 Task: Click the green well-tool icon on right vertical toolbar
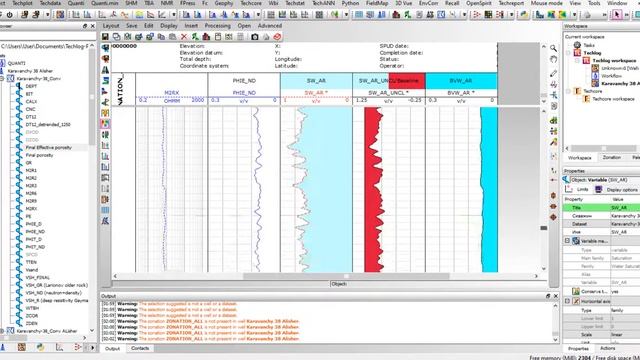tap(553, 120)
